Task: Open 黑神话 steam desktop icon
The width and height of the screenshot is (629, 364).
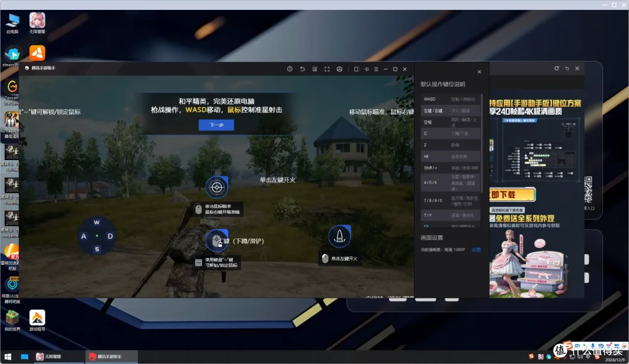Action: click(x=11, y=191)
